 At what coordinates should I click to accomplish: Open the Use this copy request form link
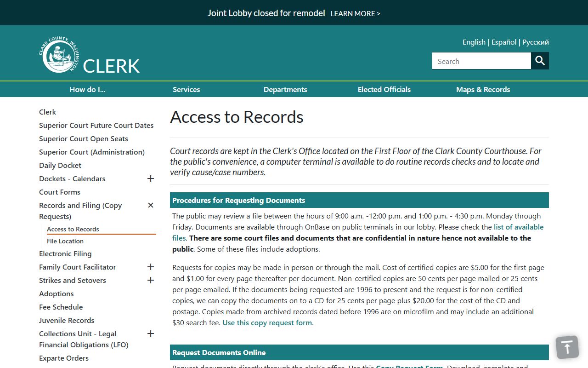267,322
